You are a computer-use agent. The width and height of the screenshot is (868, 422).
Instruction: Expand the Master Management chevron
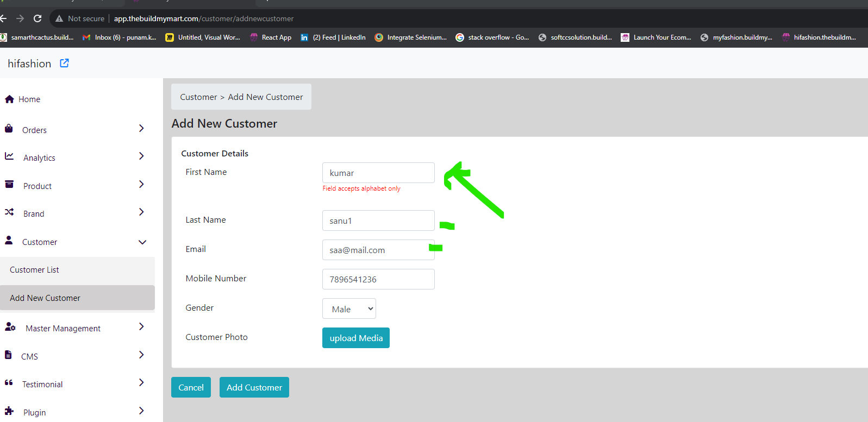click(141, 326)
